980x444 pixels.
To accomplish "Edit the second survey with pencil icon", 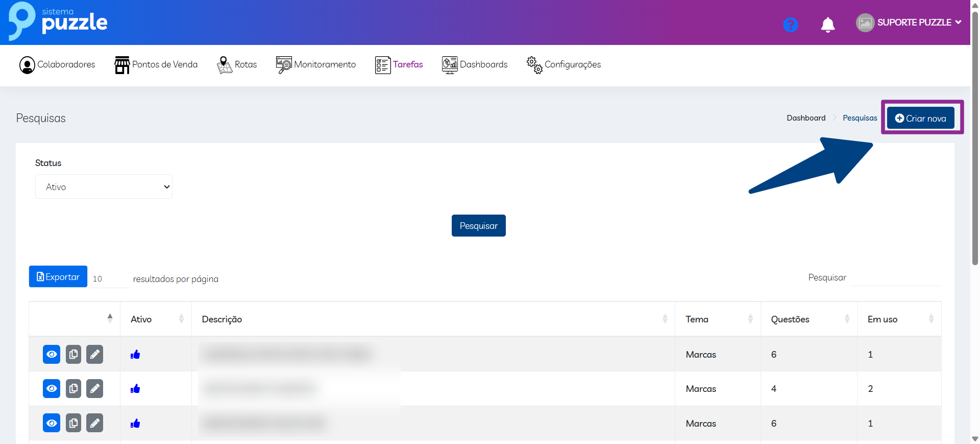I will [94, 389].
